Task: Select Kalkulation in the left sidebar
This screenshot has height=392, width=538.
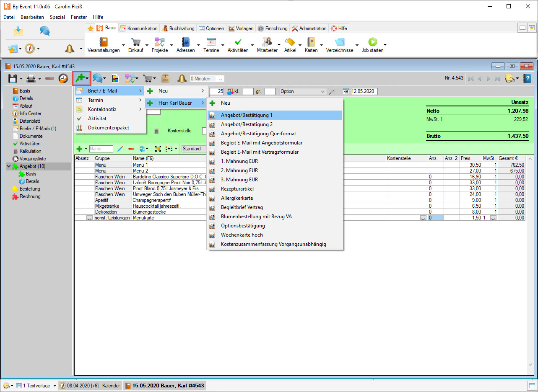Action: [x=30, y=151]
